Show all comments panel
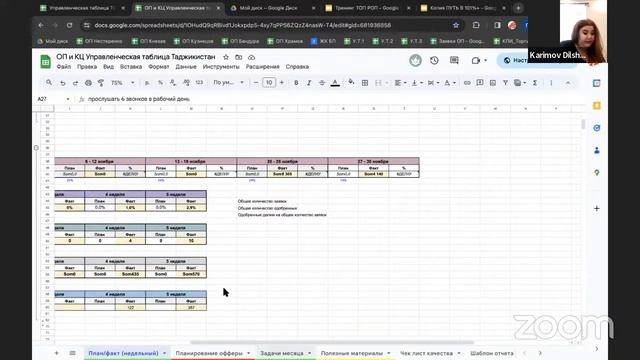Screen dimensions: 640x360 [454, 60]
